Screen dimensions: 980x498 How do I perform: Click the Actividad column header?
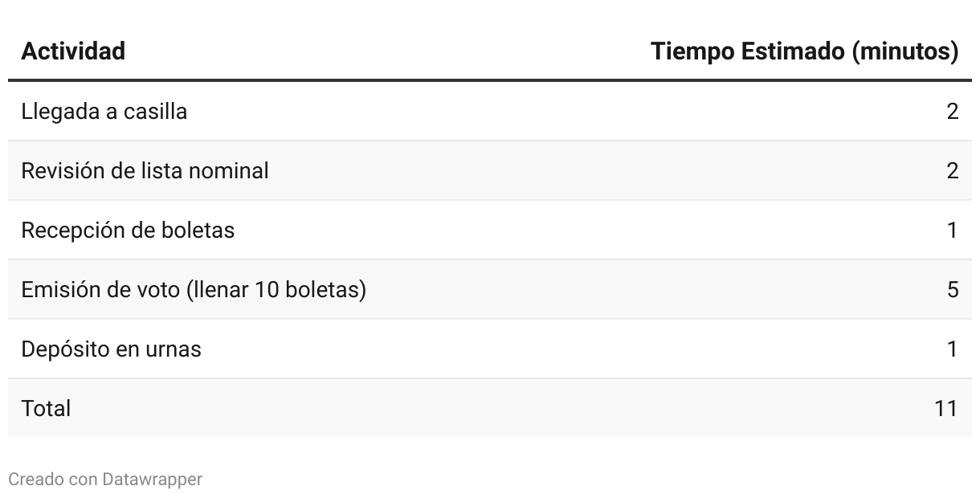(x=73, y=51)
